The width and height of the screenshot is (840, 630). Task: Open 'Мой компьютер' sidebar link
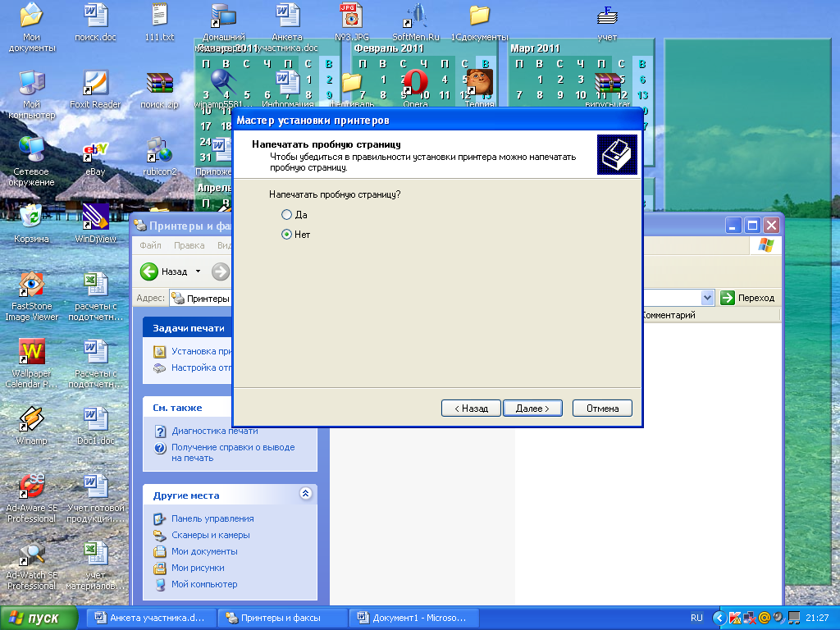click(204, 584)
